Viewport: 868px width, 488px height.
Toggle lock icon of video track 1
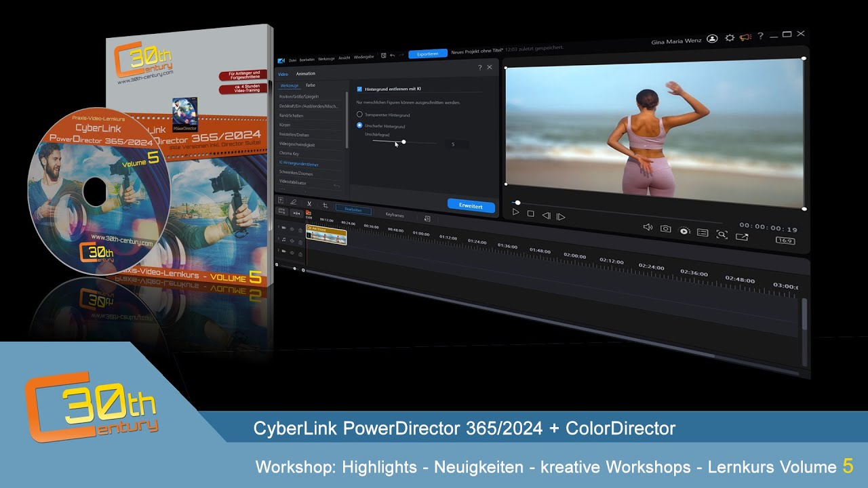(x=300, y=230)
